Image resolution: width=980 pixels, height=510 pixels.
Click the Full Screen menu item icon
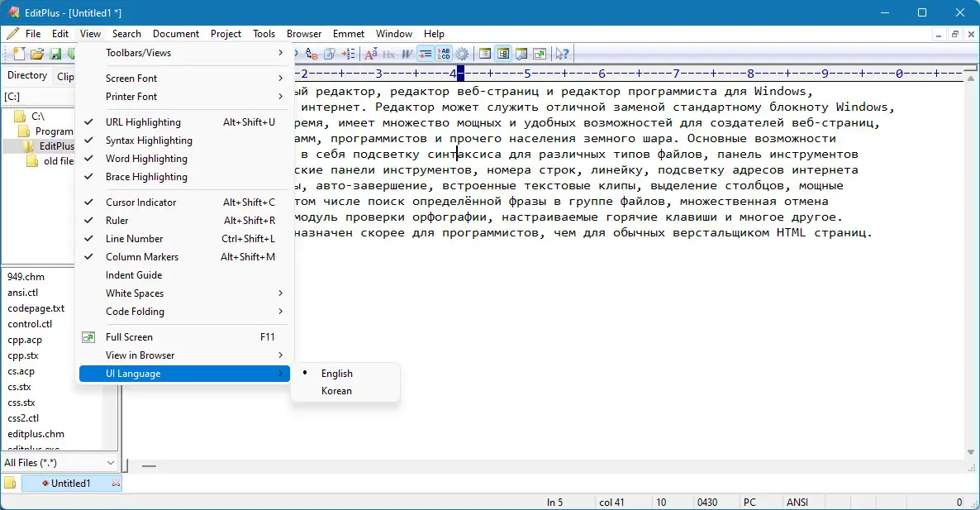pyautogui.click(x=88, y=337)
